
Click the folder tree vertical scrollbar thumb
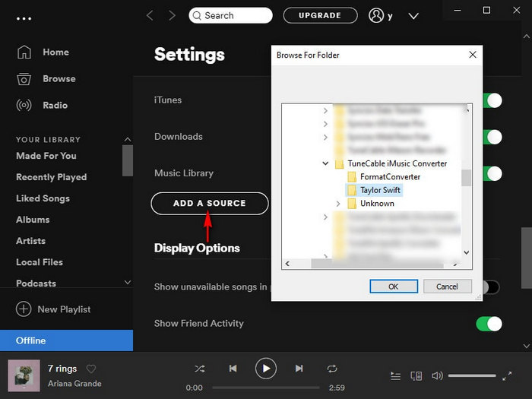pos(466,177)
